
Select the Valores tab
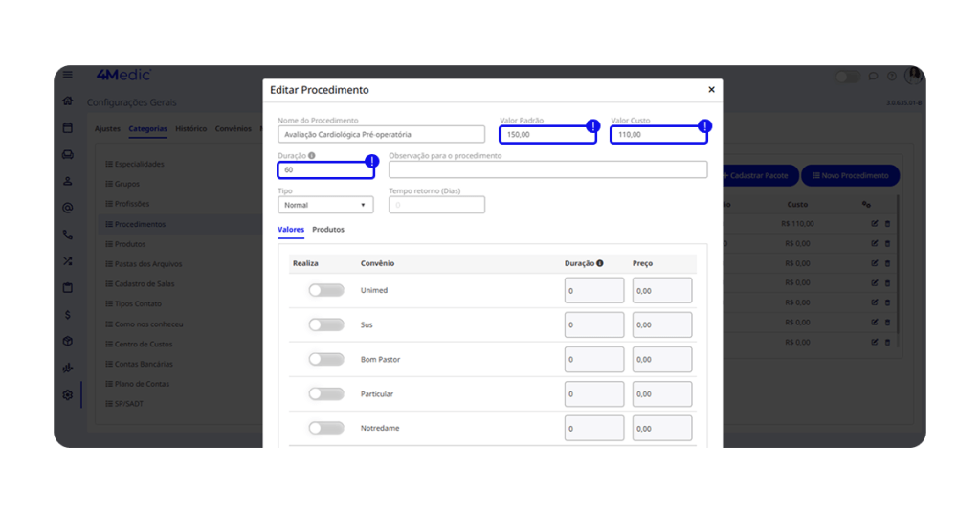(x=291, y=230)
